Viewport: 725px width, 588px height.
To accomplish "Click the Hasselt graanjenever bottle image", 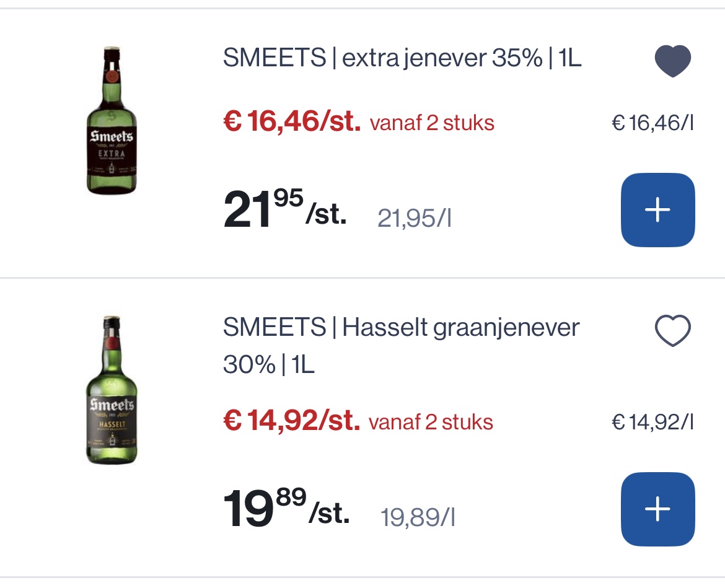I will pos(112,389).
